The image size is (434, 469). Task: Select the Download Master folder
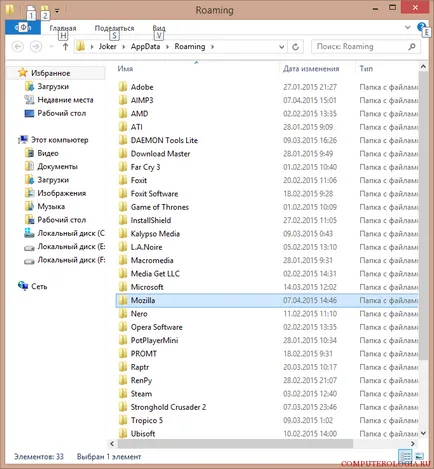[160, 154]
